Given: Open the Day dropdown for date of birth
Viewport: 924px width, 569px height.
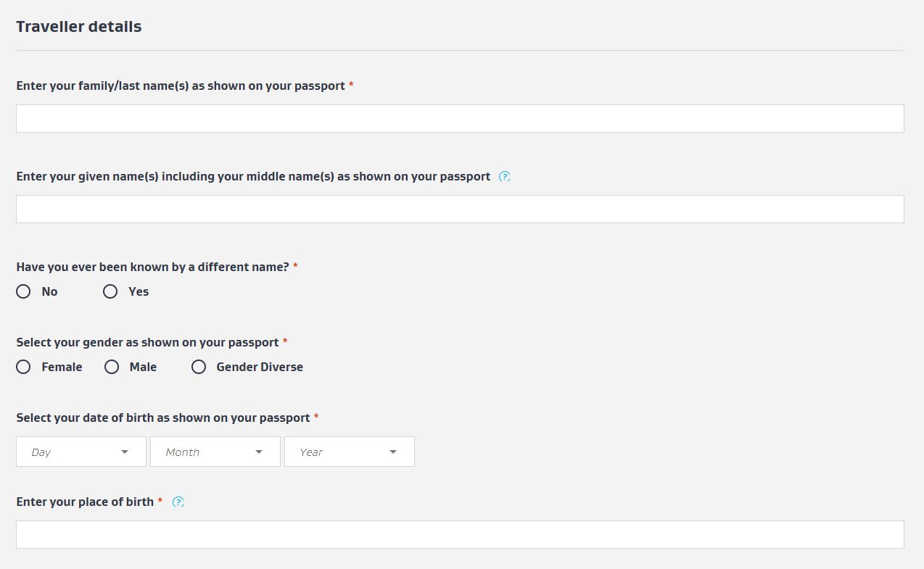Looking at the screenshot, I should pyautogui.click(x=81, y=452).
